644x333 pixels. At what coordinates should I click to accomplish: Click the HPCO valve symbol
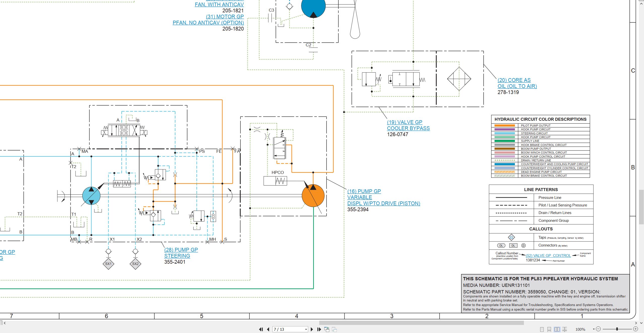click(275, 181)
